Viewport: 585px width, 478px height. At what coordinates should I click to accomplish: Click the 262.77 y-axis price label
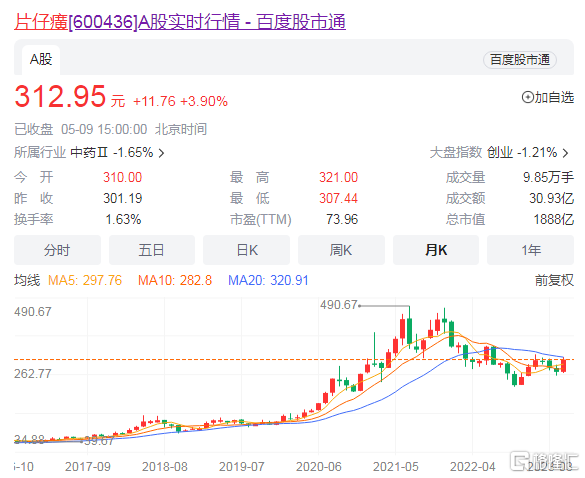(x=33, y=374)
